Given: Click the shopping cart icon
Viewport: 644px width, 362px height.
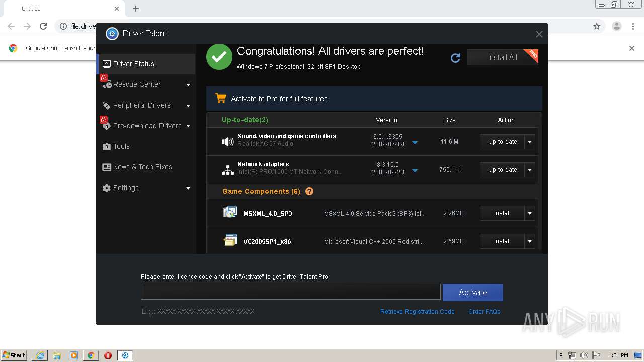Looking at the screenshot, I should coord(220,98).
